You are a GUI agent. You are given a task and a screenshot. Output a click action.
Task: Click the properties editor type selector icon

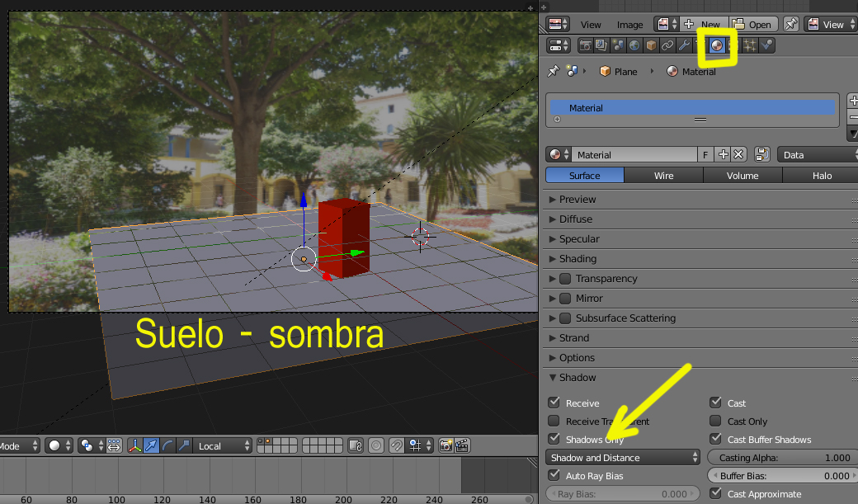pyautogui.click(x=559, y=45)
